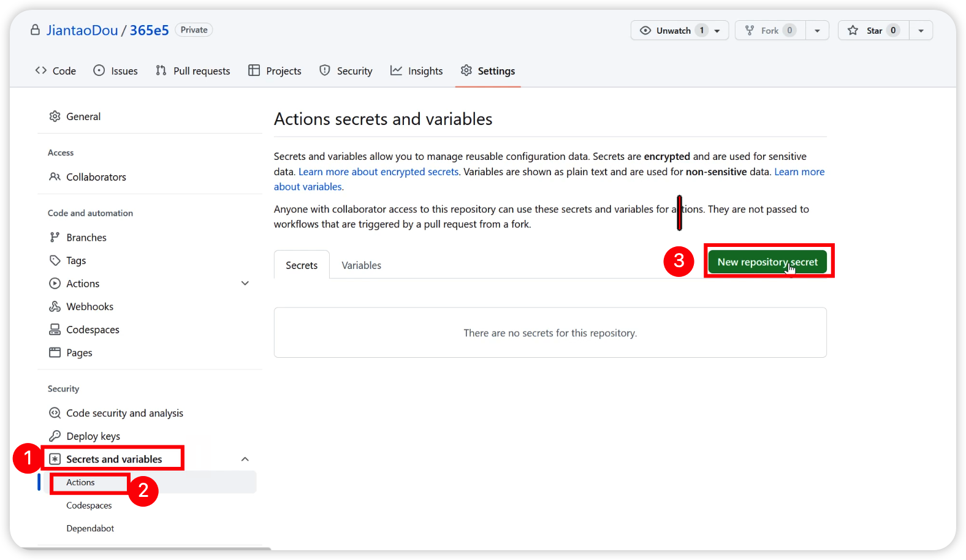Image resolution: width=966 pixels, height=560 pixels.
Task: Click the Webhooks icon
Action: 55,306
